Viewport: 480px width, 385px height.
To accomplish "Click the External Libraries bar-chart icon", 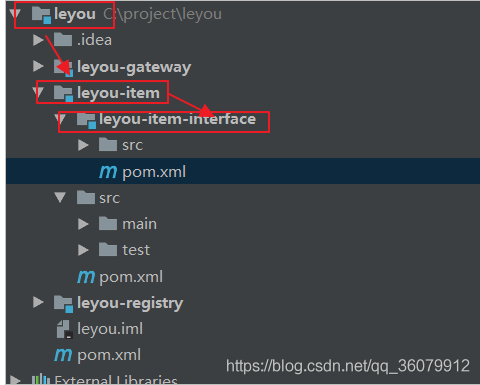I will pos(41,379).
